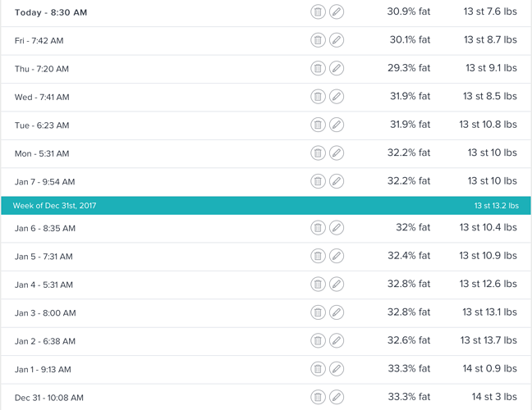The image size is (532, 410).
Task: Click the 14 st 3 lbs weight value
Action: click(x=493, y=398)
